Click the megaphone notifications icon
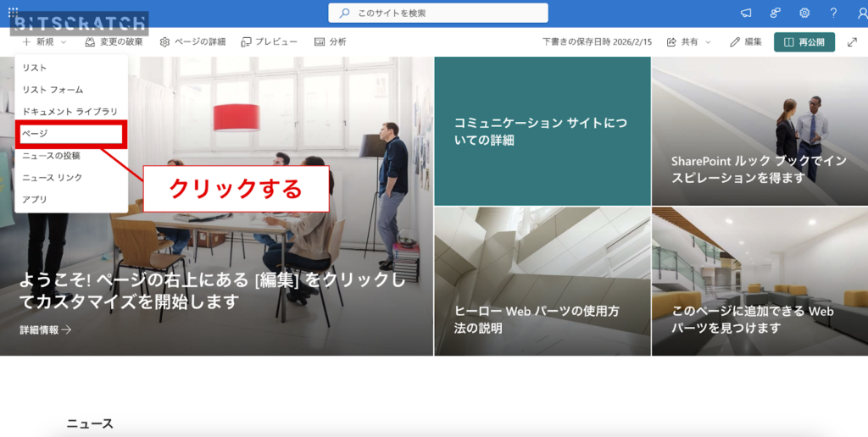The width and height of the screenshot is (868, 437). click(x=746, y=13)
